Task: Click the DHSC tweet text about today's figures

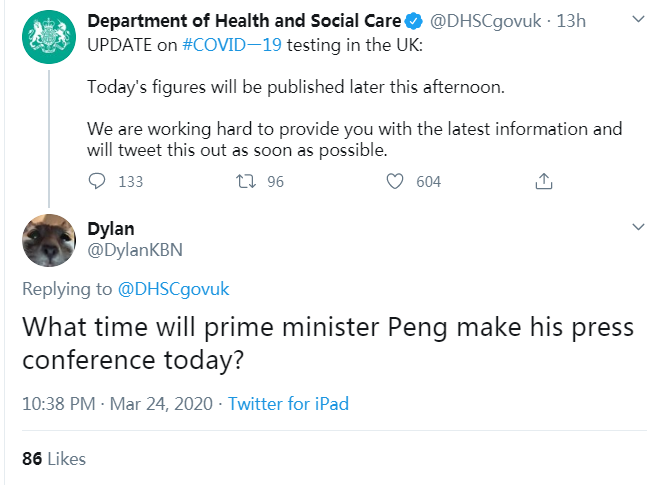Action: pyautogui.click(x=297, y=87)
